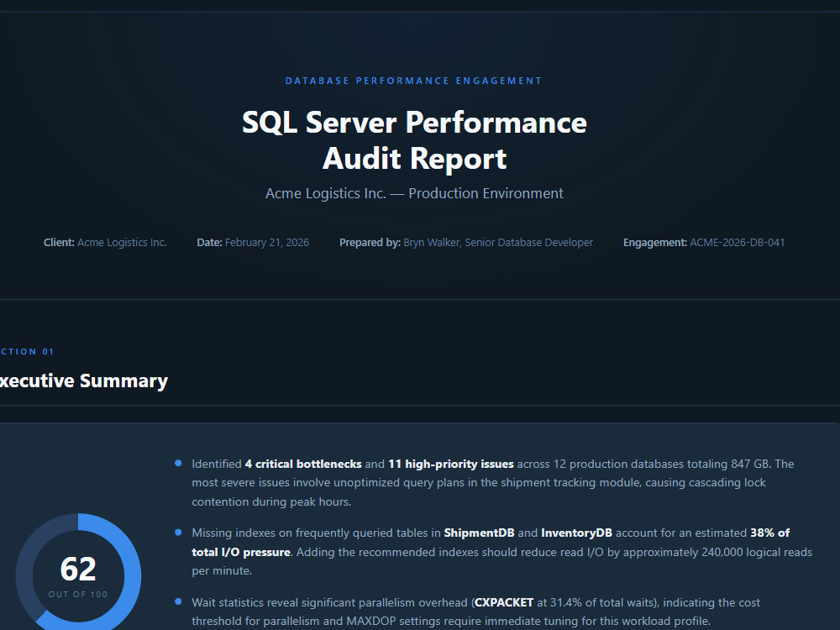This screenshot has width=840, height=630.
Task: Click the Client value 'Acme Logistics Inc.'
Action: click(122, 243)
